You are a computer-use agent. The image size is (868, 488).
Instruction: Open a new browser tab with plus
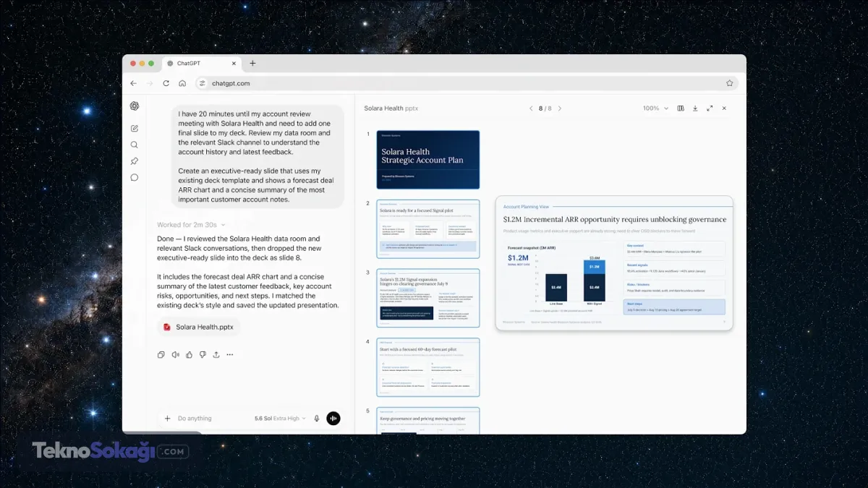coord(252,64)
